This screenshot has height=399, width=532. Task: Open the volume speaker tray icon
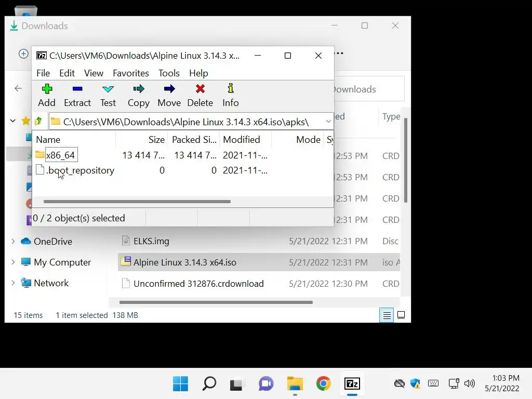pyautogui.click(x=470, y=384)
